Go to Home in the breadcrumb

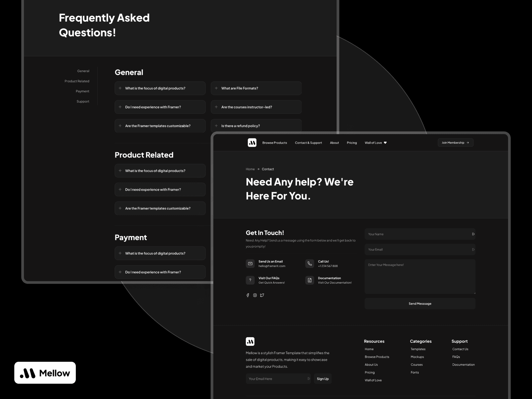coord(250,169)
